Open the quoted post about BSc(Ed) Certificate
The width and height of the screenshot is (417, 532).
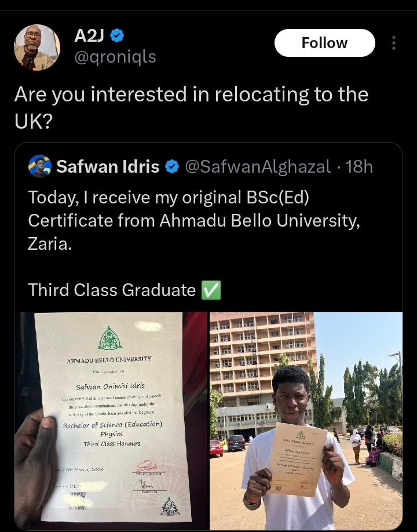[209, 220]
